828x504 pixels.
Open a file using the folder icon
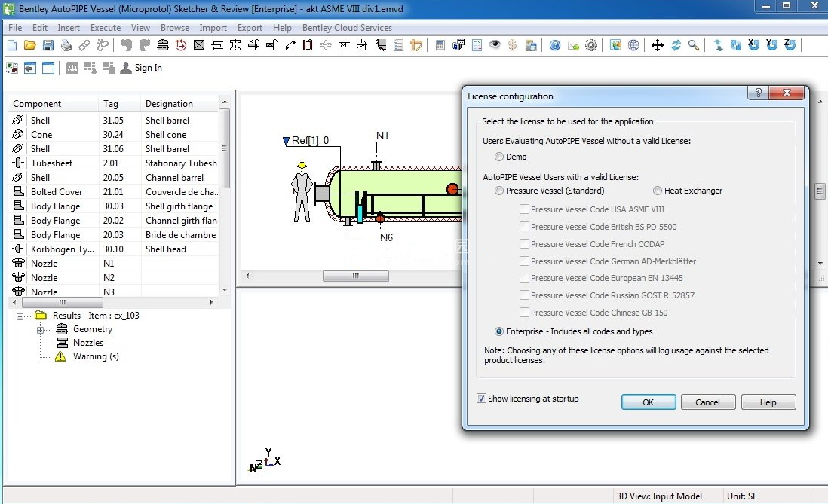pos(29,45)
